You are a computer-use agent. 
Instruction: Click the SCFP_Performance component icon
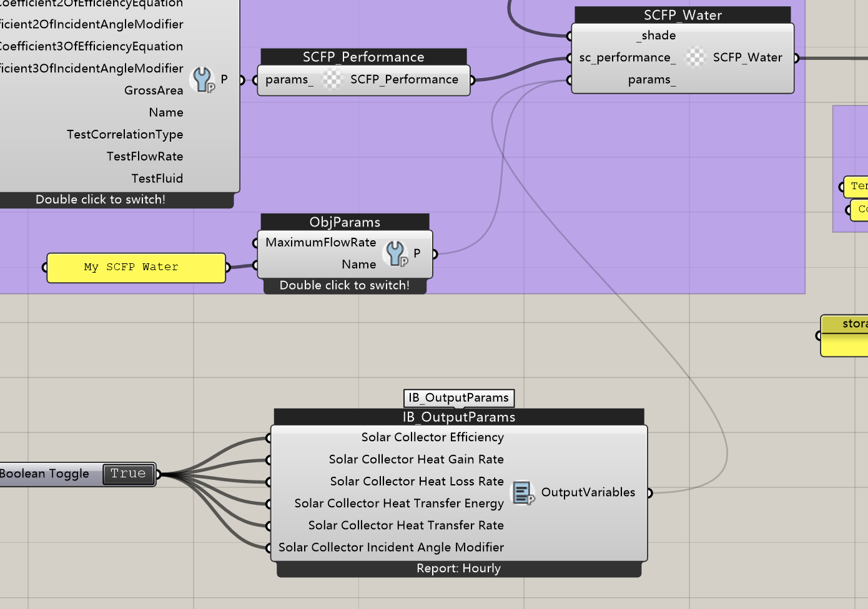(332, 79)
